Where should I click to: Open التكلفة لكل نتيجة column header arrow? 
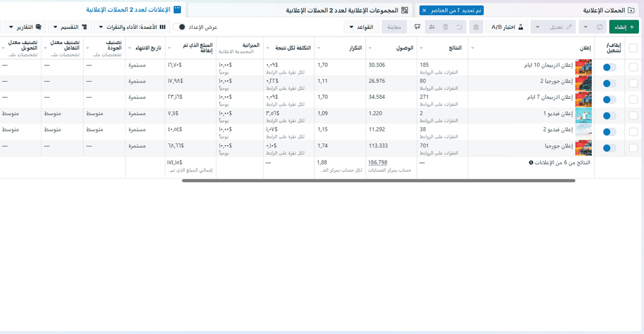coord(268,48)
